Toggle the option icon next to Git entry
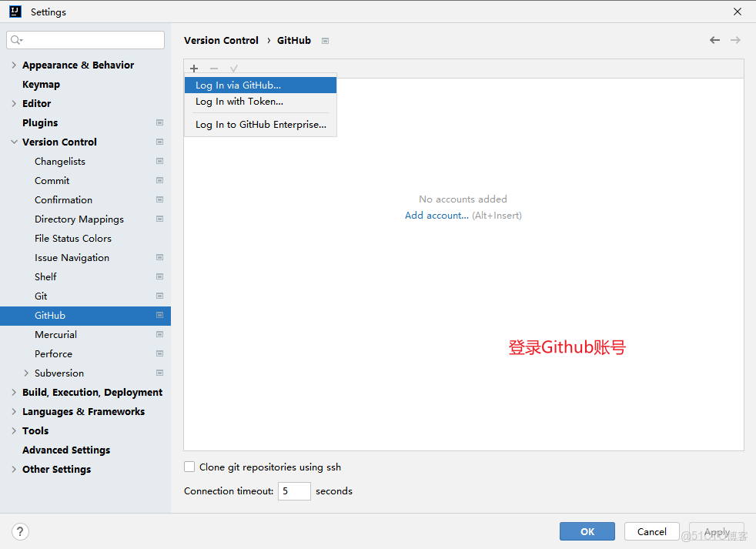The image size is (756, 549). point(159,296)
